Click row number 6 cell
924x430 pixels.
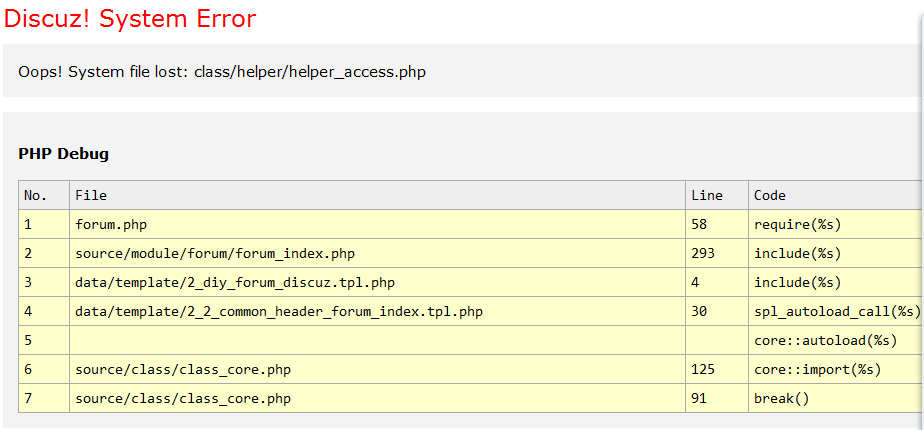44,369
